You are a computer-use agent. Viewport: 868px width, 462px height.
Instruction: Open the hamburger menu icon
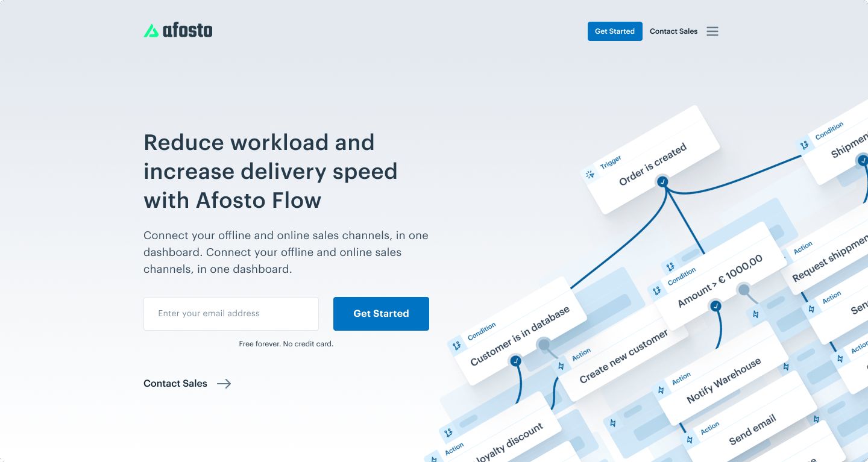click(712, 31)
